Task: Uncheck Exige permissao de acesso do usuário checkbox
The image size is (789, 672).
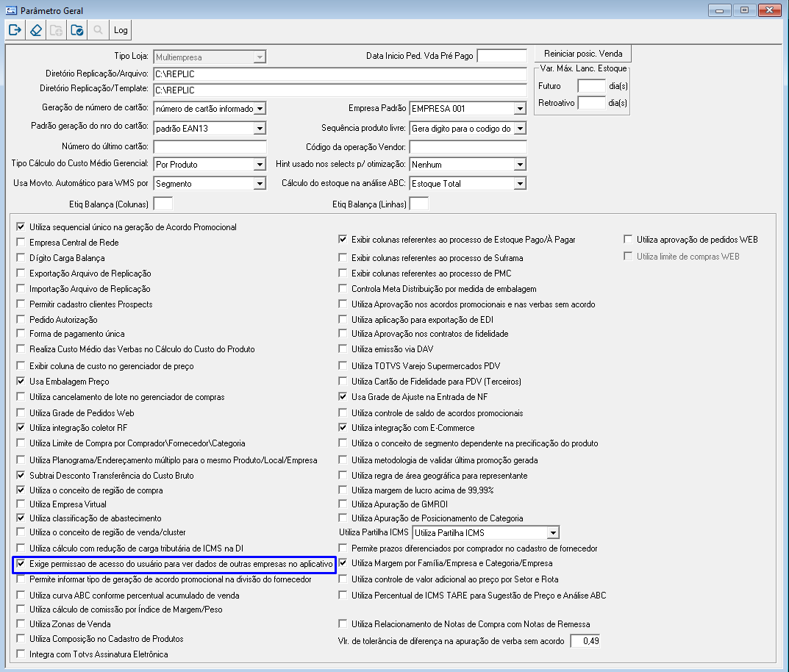Action: click(21, 563)
